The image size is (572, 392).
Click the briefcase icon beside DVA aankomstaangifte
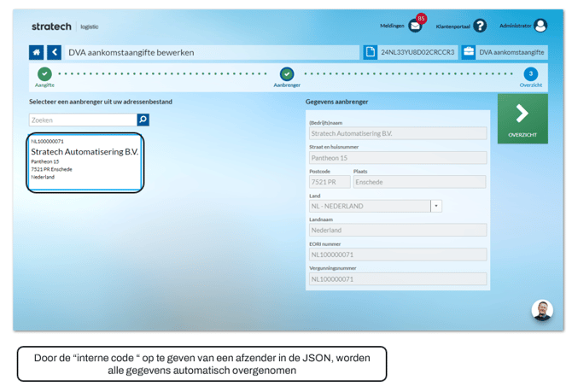[x=469, y=52]
